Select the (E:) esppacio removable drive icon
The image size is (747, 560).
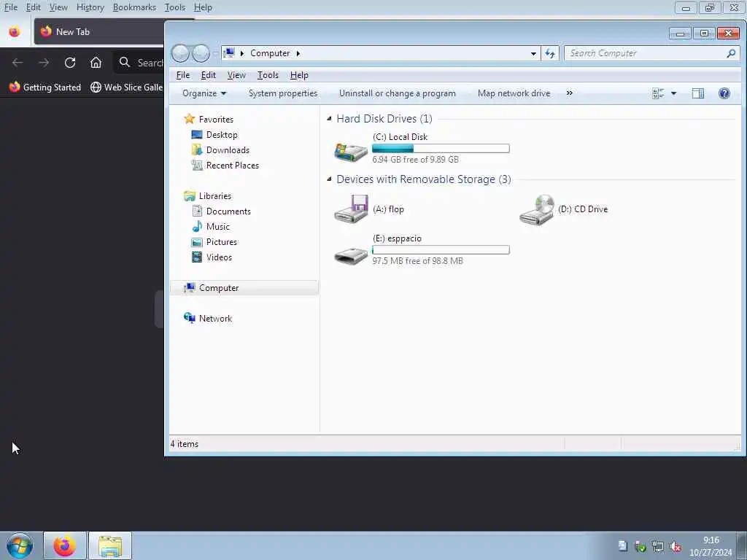tap(351, 256)
